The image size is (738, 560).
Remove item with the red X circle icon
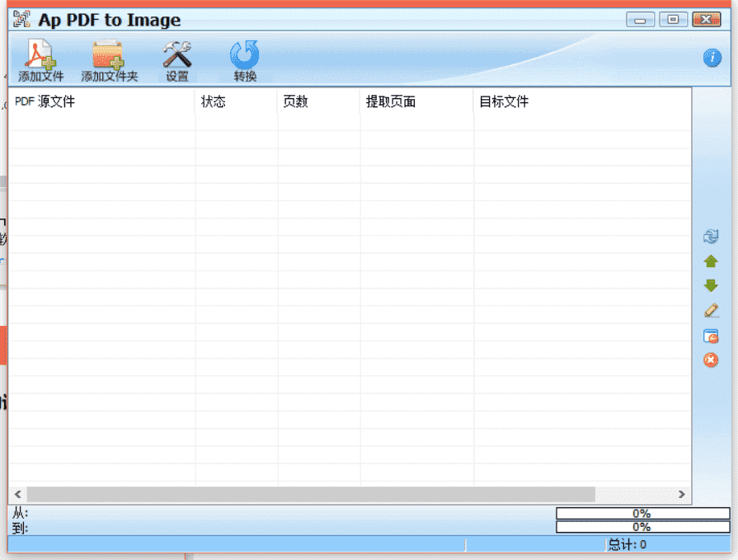coord(711,360)
